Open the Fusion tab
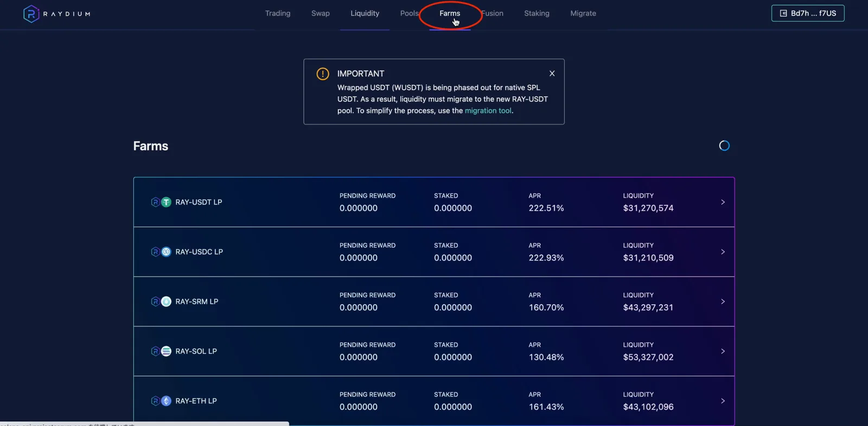 (493, 14)
